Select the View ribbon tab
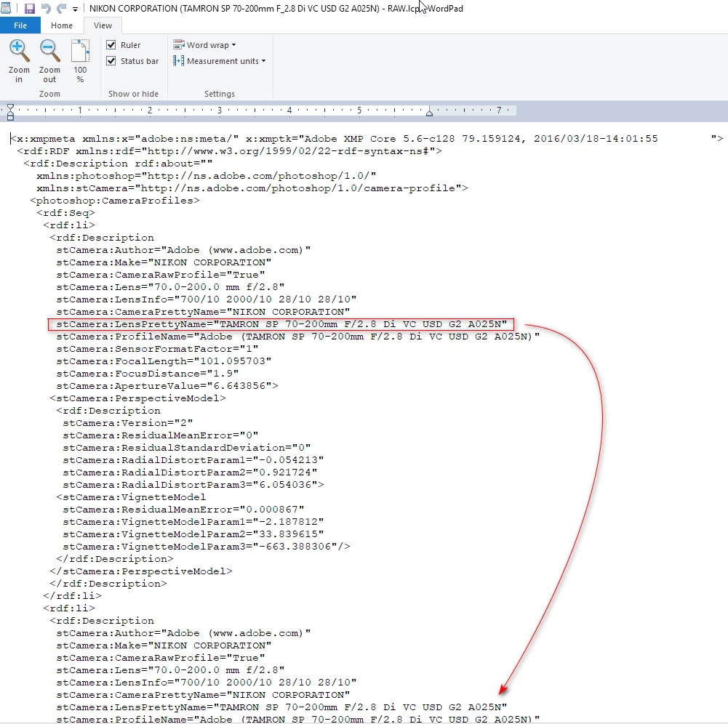The width and height of the screenshot is (728, 724). tap(103, 25)
